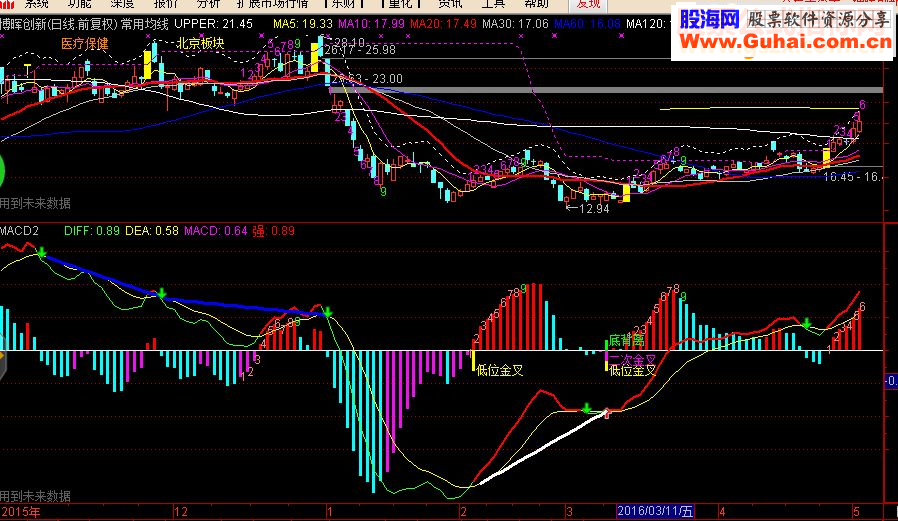Open the 资讯 menu
Image resolution: width=898 pixels, height=521 pixels.
(450, 4)
